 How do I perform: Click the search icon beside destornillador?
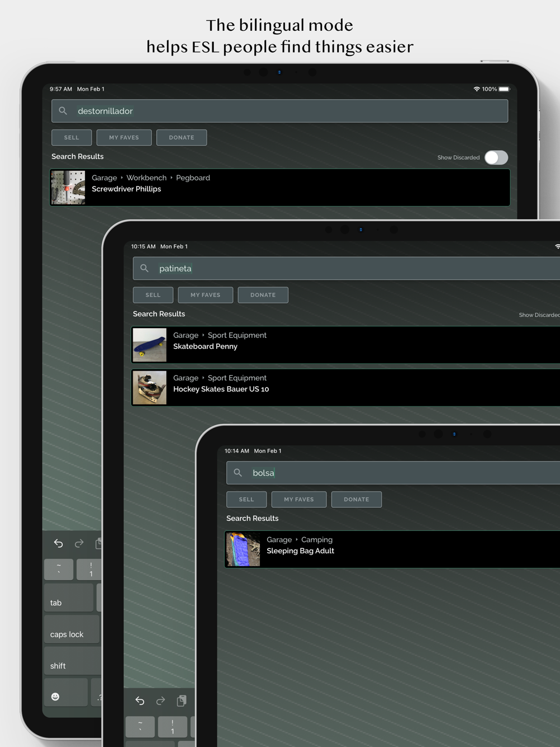[x=63, y=111]
